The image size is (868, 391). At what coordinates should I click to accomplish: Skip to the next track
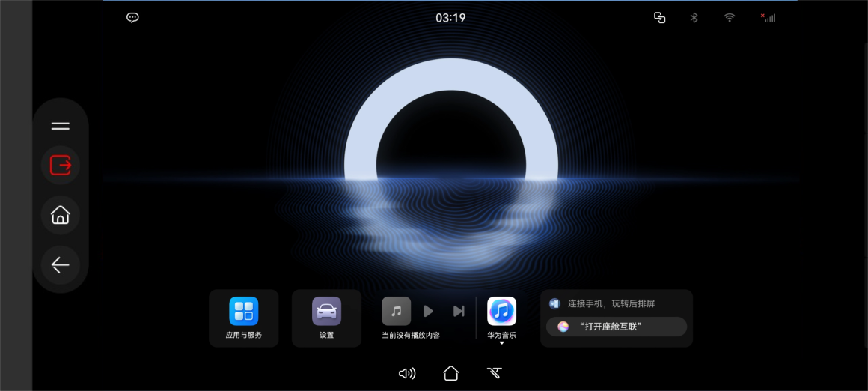[x=458, y=311]
